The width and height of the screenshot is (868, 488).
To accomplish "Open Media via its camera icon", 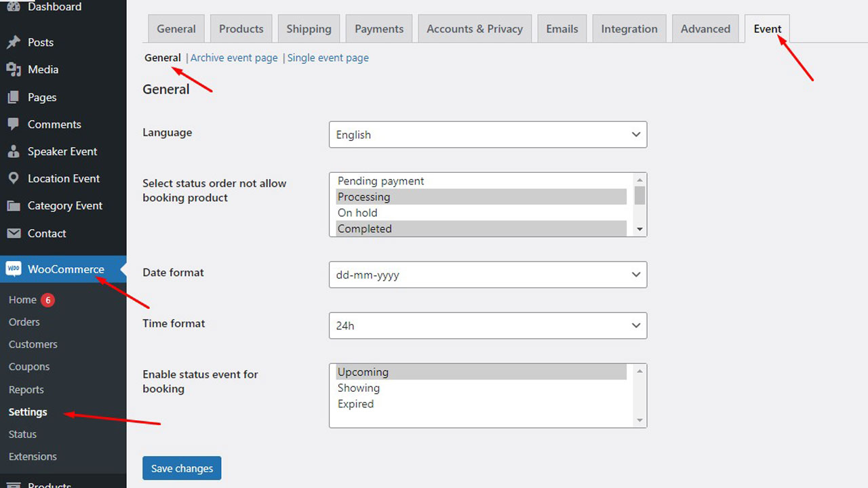I will click(14, 69).
